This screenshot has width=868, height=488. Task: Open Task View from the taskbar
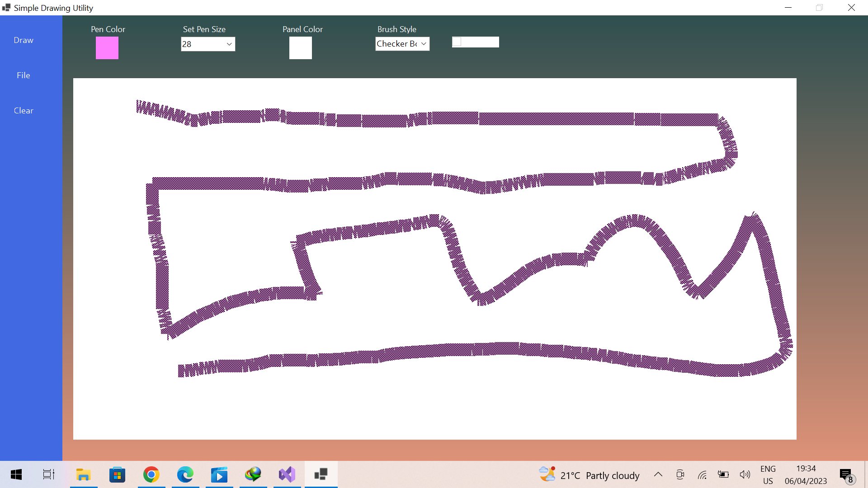(49, 474)
